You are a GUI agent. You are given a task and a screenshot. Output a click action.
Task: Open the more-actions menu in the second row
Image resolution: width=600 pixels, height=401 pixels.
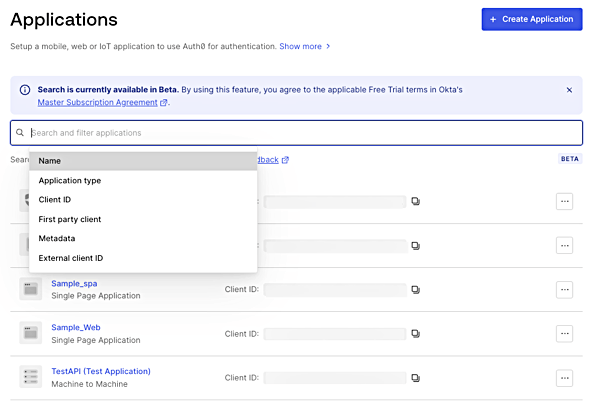[564, 245]
